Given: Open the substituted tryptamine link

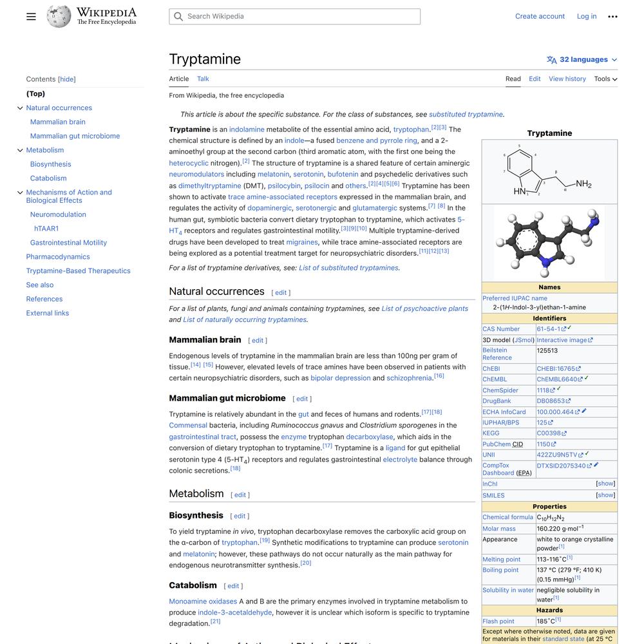Looking at the screenshot, I should click(x=466, y=114).
